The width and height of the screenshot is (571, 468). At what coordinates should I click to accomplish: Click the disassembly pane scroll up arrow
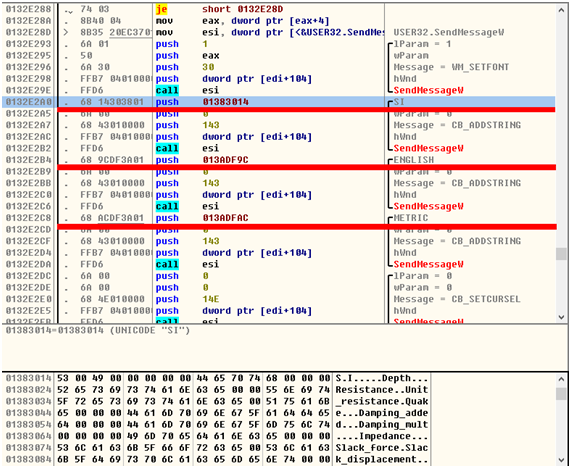pos(561,11)
